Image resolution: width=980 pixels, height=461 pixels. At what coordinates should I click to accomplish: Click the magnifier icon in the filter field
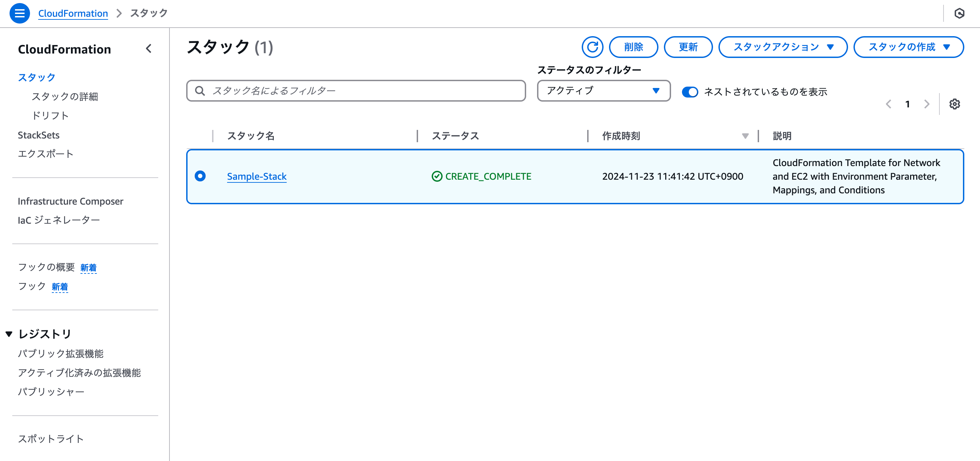[200, 90]
